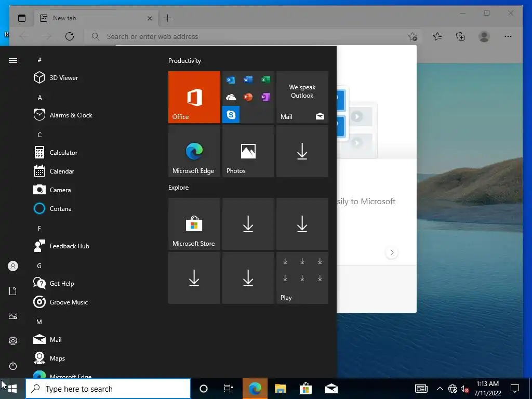The width and height of the screenshot is (532, 399).
Task: Open Feedback Hub
Action: [91, 246]
